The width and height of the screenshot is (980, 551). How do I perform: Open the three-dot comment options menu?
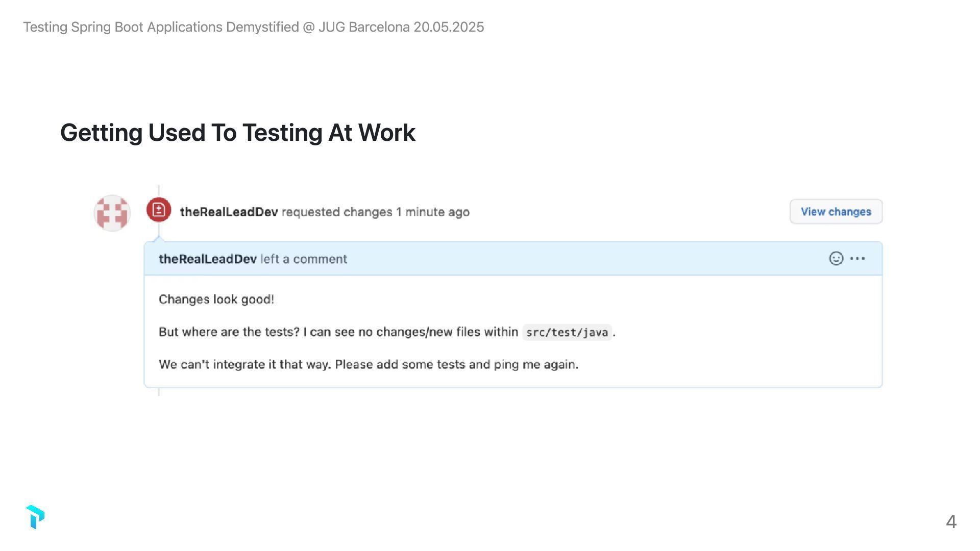857,259
